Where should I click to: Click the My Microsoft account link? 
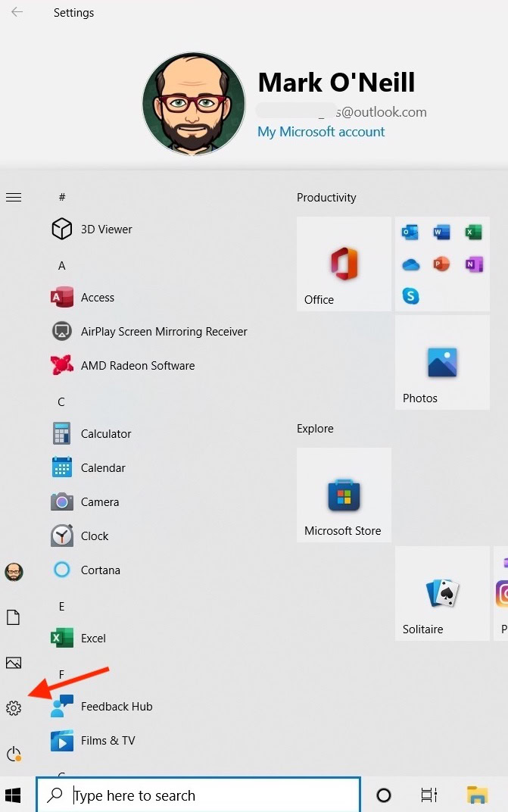[321, 132]
